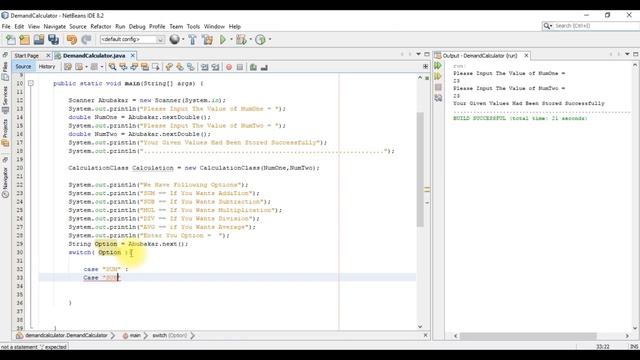Click the New Project toolbar icon
640x360 pixels.
(24, 40)
